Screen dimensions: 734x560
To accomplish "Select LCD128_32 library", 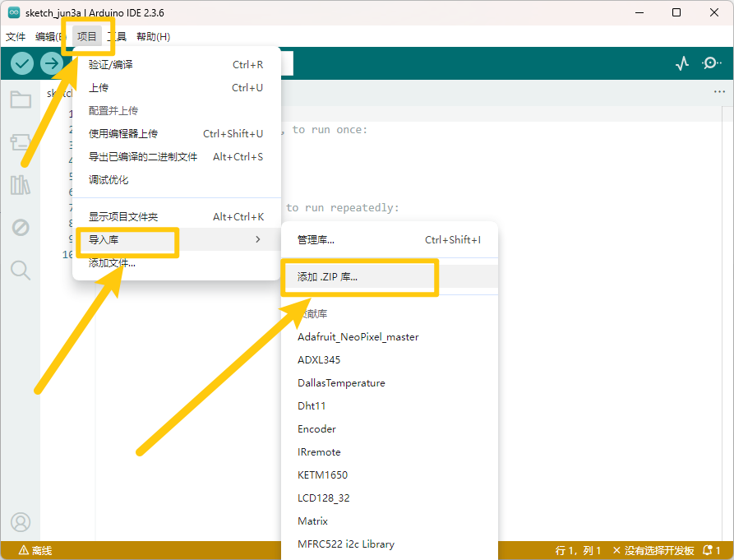I will pyautogui.click(x=389, y=498).
